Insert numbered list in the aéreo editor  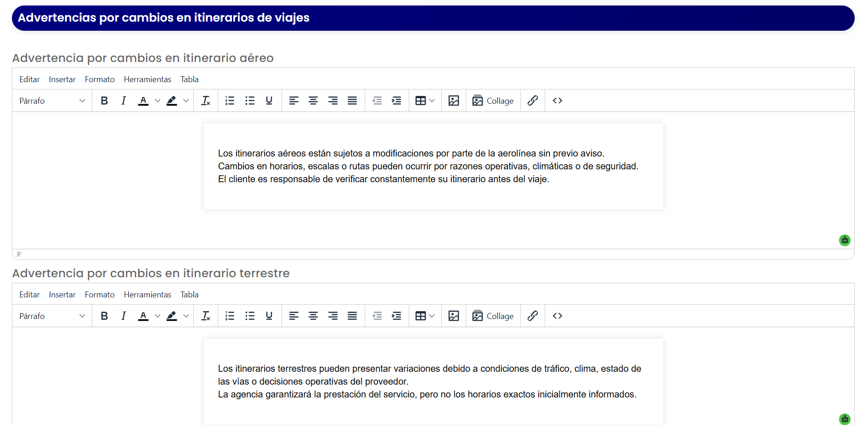pos(230,101)
